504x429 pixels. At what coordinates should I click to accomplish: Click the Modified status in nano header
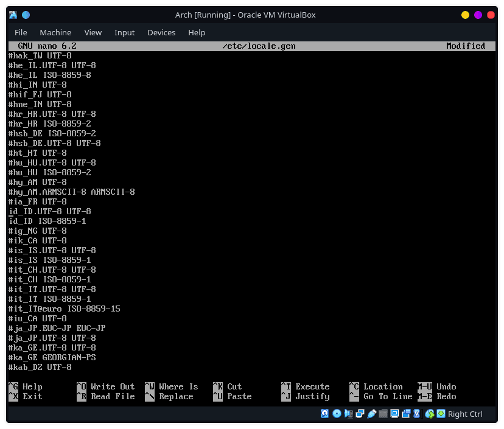[466, 46]
